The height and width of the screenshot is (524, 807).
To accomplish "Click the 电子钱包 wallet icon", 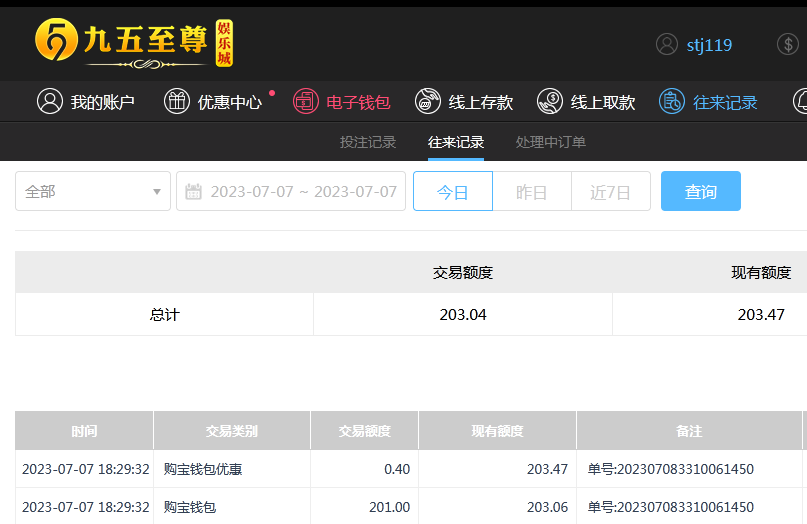I will 306,101.
